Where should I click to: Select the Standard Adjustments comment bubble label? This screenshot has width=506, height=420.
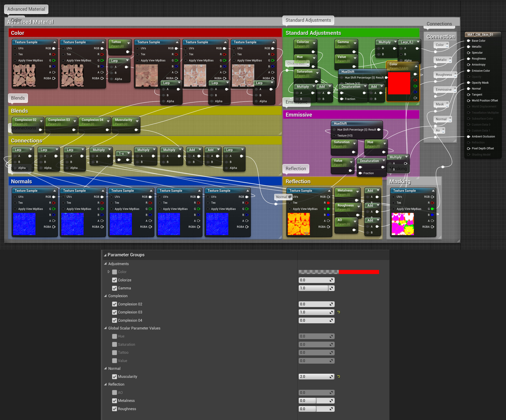point(308,20)
